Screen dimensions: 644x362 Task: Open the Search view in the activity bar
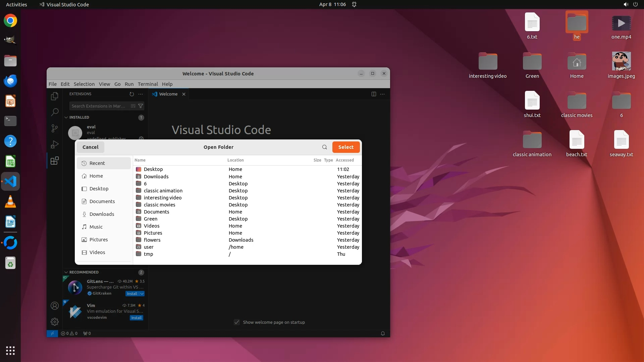click(54, 112)
